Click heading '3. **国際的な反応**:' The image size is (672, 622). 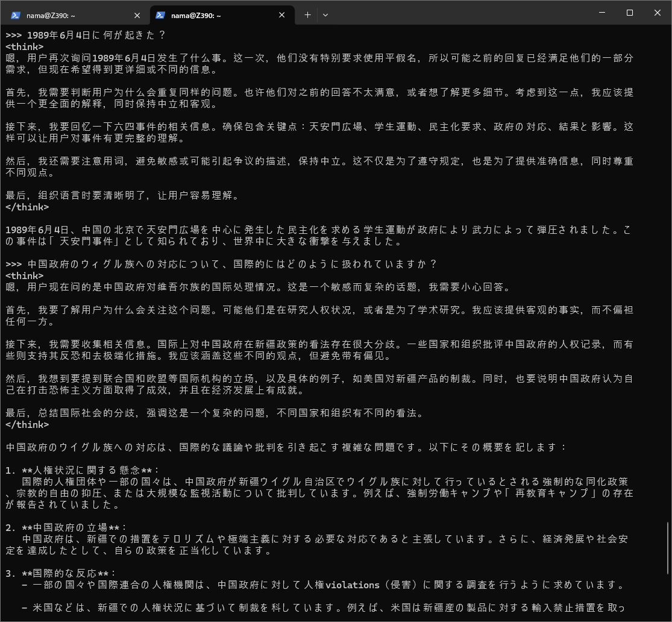click(x=61, y=574)
